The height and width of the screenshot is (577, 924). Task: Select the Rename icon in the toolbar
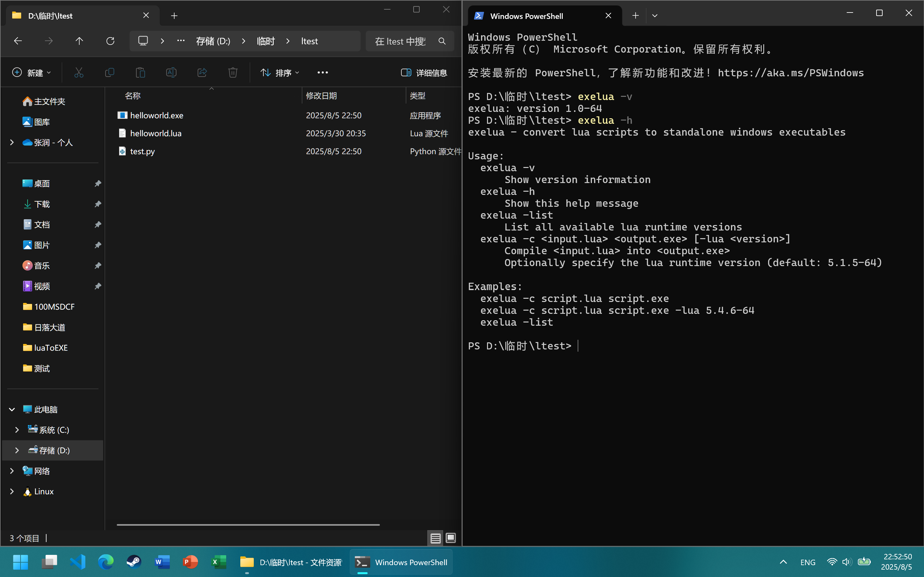171,72
